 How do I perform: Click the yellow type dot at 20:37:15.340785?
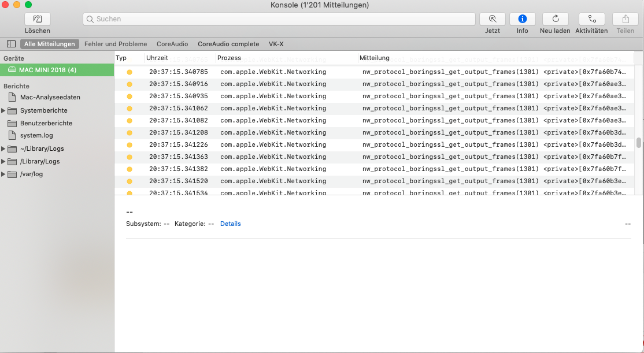pyautogui.click(x=129, y=72)
